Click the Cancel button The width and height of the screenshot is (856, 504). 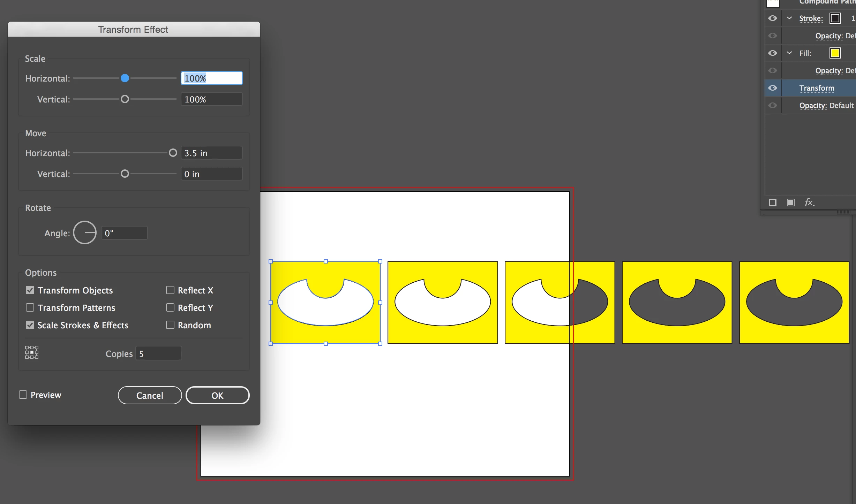click(x=150, y=395)
